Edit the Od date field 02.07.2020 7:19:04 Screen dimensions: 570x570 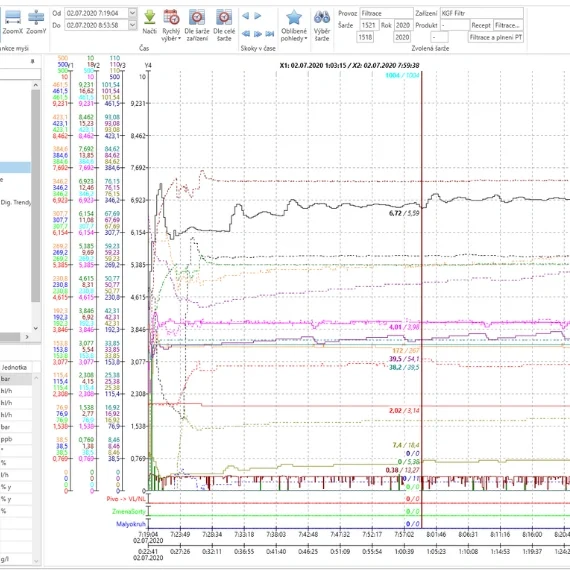coord(97,13)
